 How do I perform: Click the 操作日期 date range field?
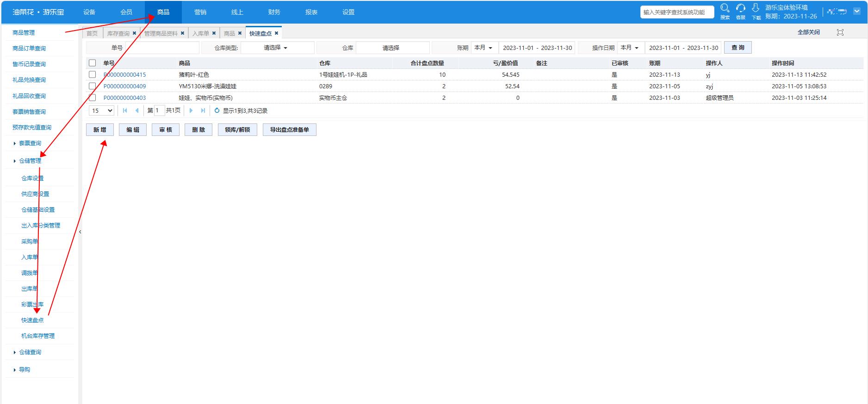coord(683,48)
